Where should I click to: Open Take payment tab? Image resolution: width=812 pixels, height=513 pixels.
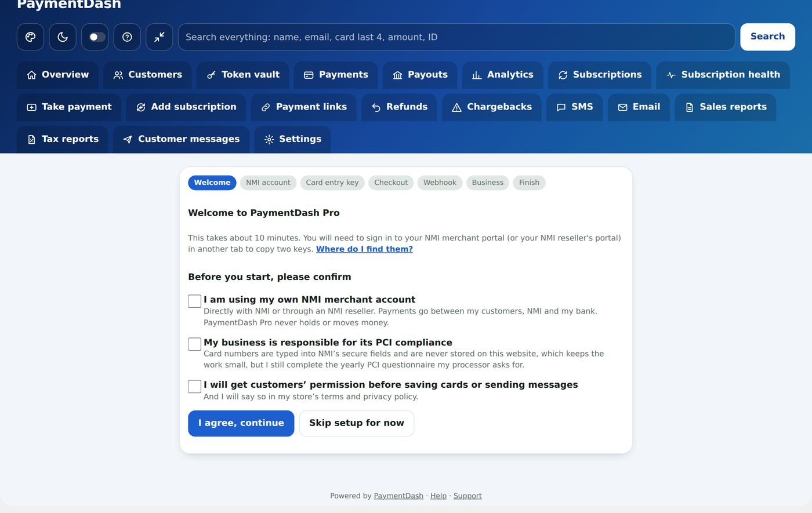(69, 107)
